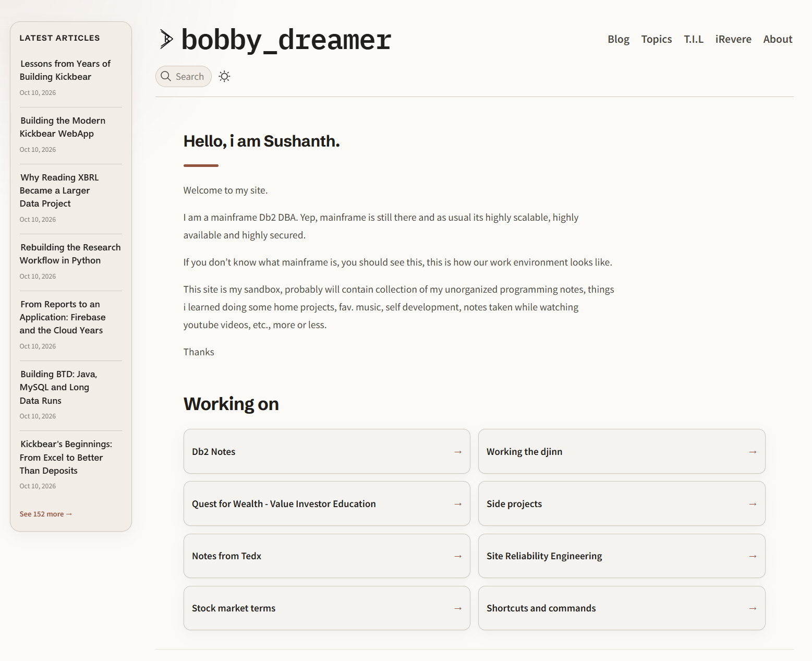This screenshot has height=661, width=812.
Task: Click the arrow on Notes from Tedx
Action: [458, 556]
